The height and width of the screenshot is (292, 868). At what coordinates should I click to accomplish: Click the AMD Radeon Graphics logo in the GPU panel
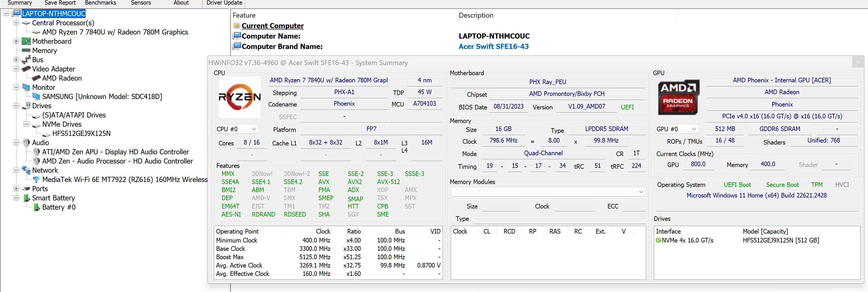click(x=678, y=97)
